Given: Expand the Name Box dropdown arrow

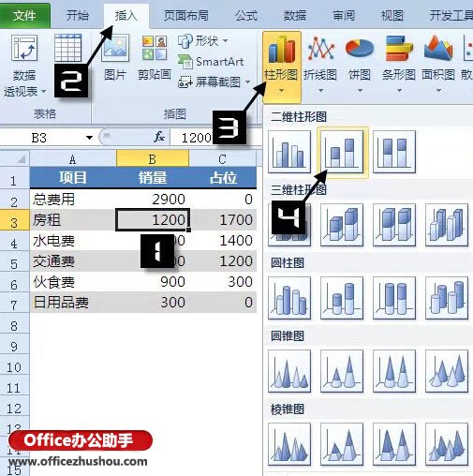Looking at the screenshot, I should pyautogui.click(x=89, y=138).
